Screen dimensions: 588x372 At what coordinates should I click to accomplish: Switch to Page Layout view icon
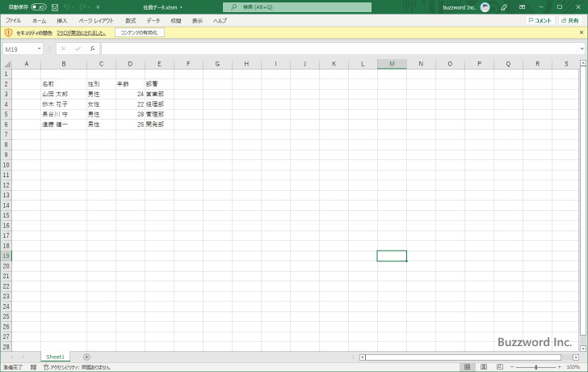(483, 367)
